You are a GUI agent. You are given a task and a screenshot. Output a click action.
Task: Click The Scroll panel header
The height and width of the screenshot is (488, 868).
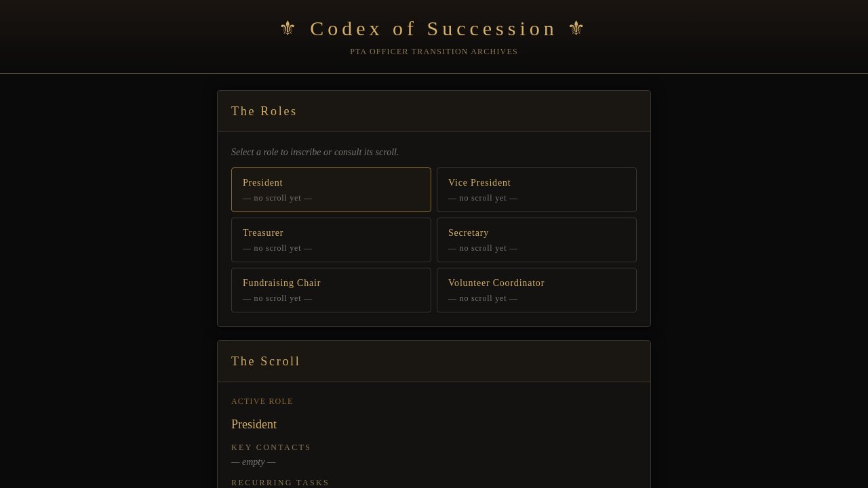tap(434, 361)
